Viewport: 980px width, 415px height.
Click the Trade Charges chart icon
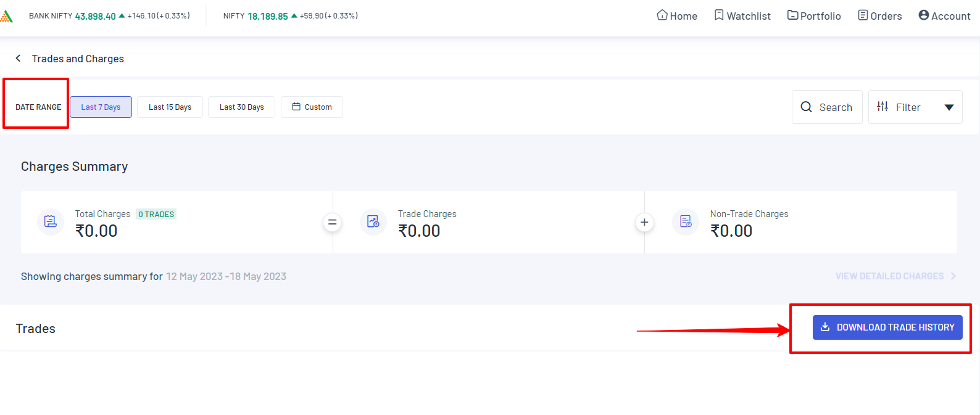pyautogui.click(x=373, y=222)
